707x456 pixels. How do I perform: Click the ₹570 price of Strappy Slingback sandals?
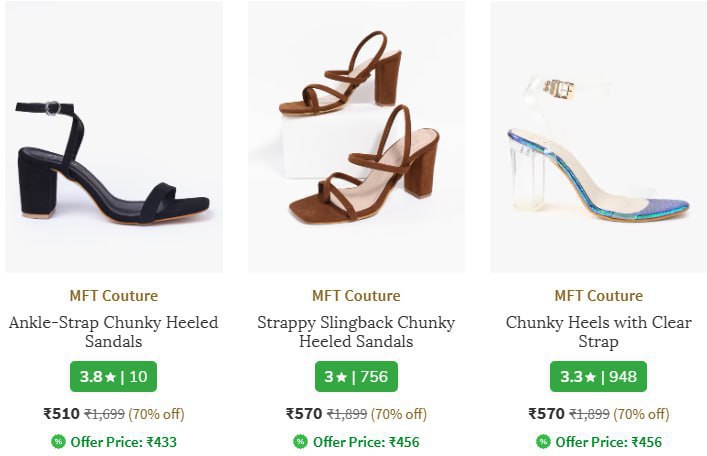(x=304, y=414)
